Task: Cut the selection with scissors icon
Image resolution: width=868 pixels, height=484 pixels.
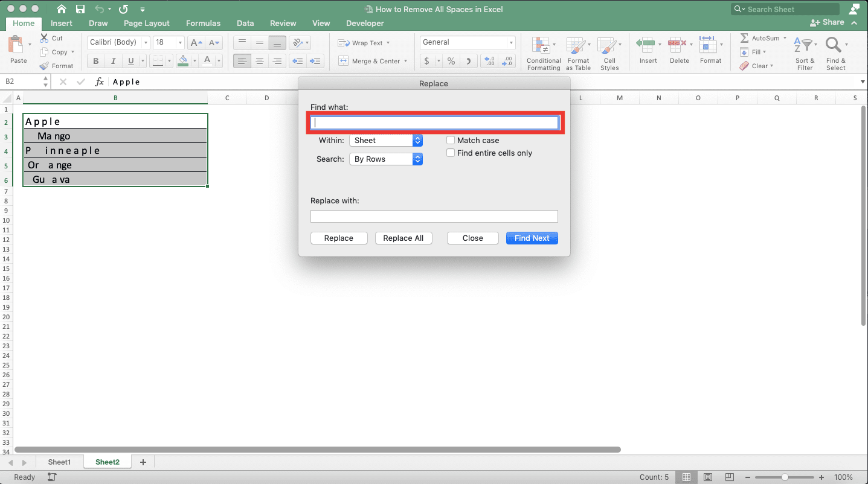Action: tap(44, 38)
